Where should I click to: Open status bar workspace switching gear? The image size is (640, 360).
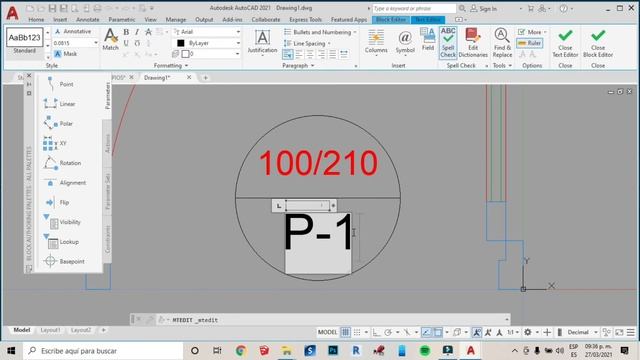tap(528, 332)
